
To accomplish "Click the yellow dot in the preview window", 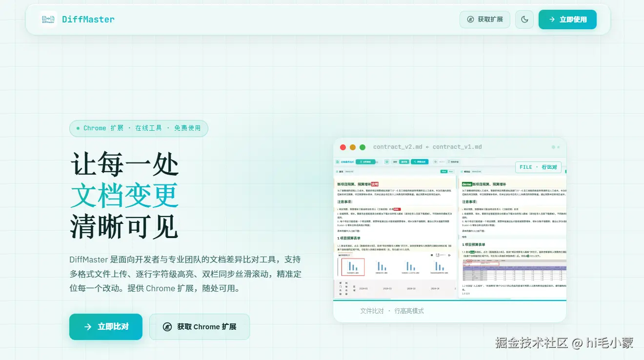I will 353,147.
